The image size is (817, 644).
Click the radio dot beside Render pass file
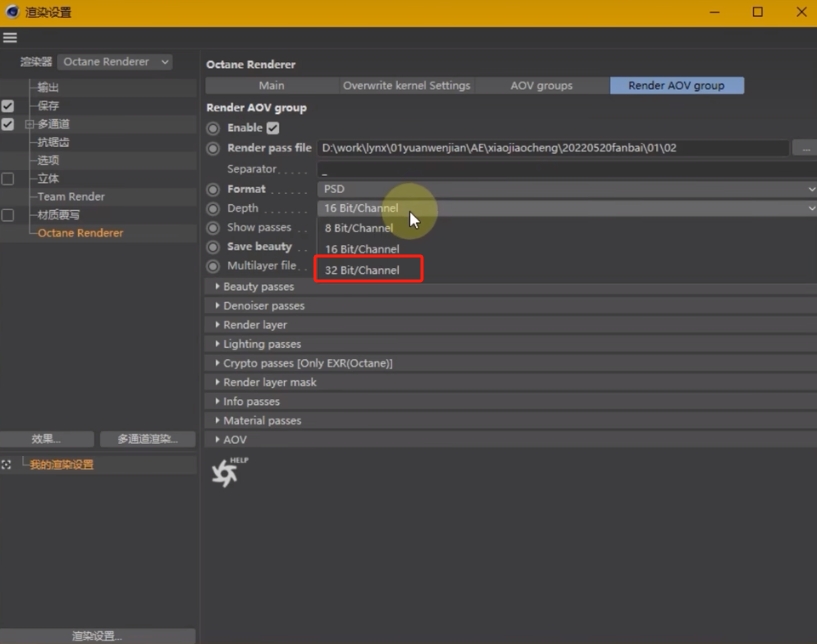point(213,148)
